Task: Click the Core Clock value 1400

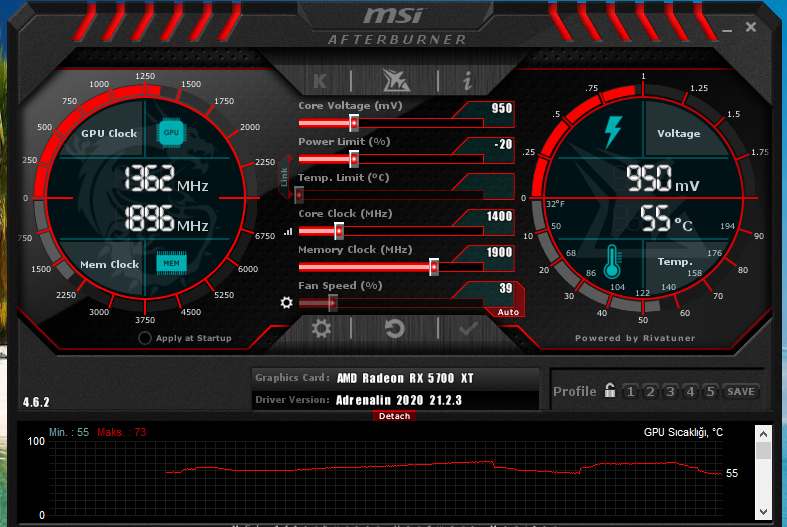Action: point(499,216)
